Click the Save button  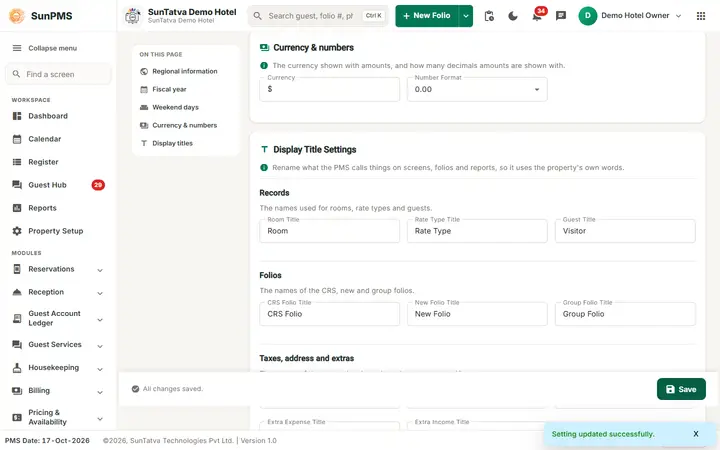(681, 389)
